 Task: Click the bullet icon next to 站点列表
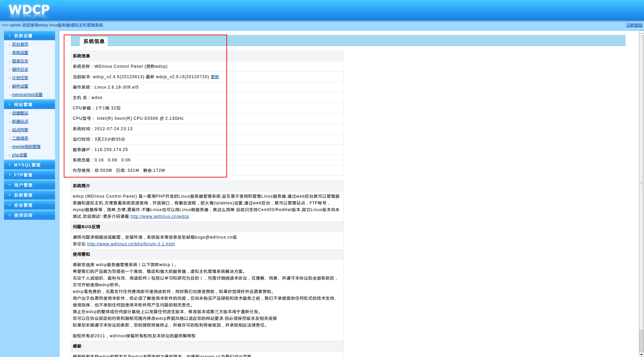pos(10,130)
